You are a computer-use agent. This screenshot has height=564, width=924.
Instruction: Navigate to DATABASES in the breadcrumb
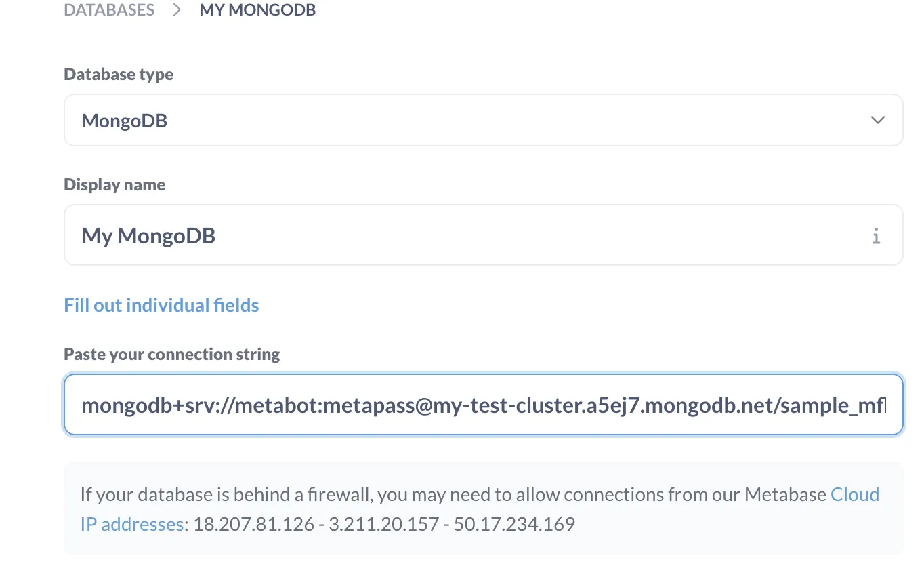click(108, 10)
